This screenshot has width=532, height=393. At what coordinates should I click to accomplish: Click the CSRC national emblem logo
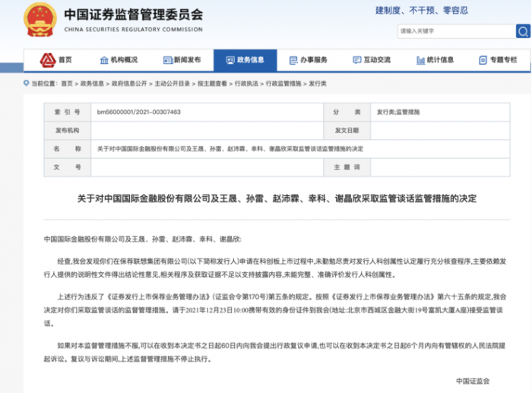coord(40,20)
